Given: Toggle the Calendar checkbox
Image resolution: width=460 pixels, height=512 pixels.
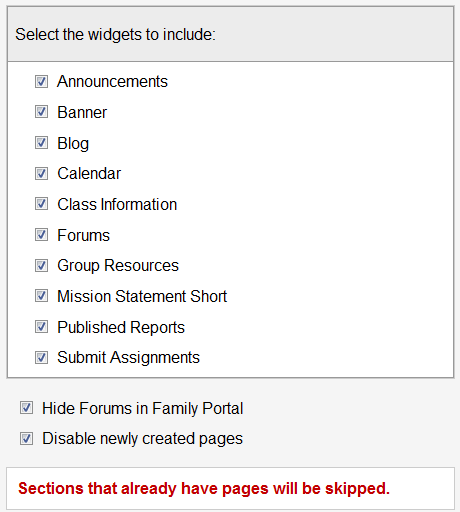Looking at the screenshot, I should click(41, 173).
